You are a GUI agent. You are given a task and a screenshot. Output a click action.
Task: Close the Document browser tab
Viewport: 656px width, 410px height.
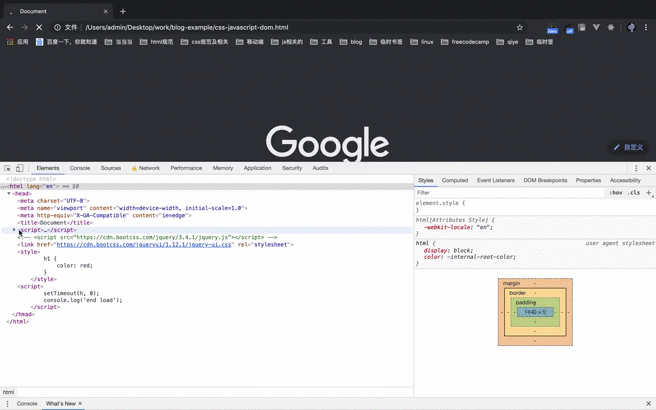[x=105, y=11]
